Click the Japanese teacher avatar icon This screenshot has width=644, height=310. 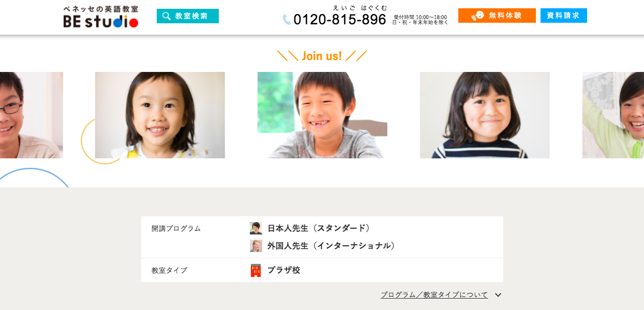click(256, 228)
